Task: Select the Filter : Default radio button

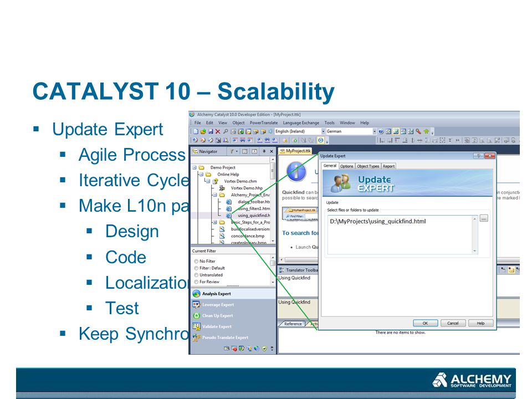Action: pos(196,268)
